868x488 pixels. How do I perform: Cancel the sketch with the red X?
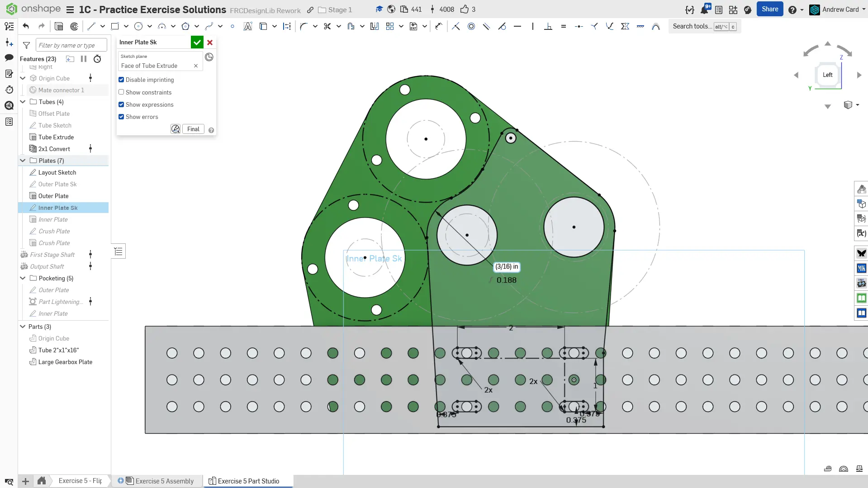pyautogui.click(x=210, y=43)
